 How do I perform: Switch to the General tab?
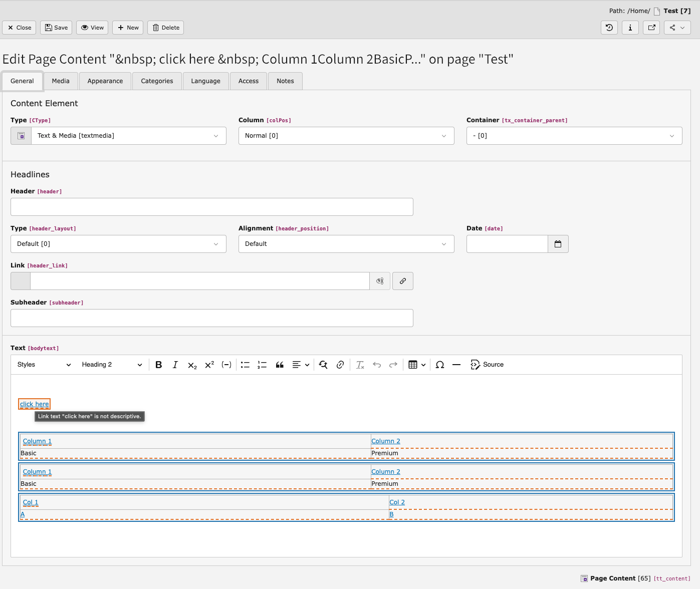click(22, 81)
